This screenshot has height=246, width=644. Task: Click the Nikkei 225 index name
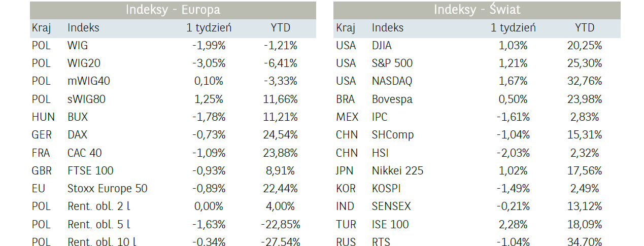pos(397,171)
